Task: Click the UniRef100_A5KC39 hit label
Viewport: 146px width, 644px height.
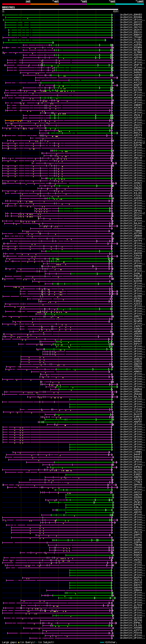Action: [x=131, y=158]
